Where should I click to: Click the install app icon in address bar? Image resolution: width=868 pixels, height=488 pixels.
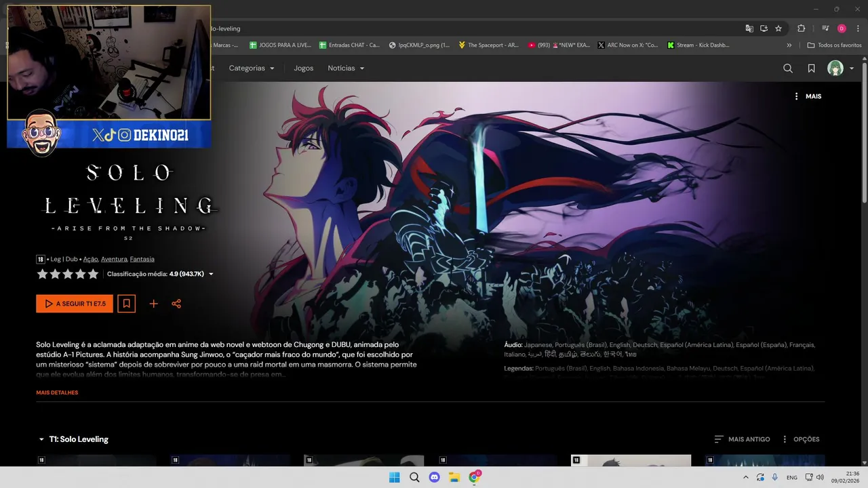[x=764, y=28]
